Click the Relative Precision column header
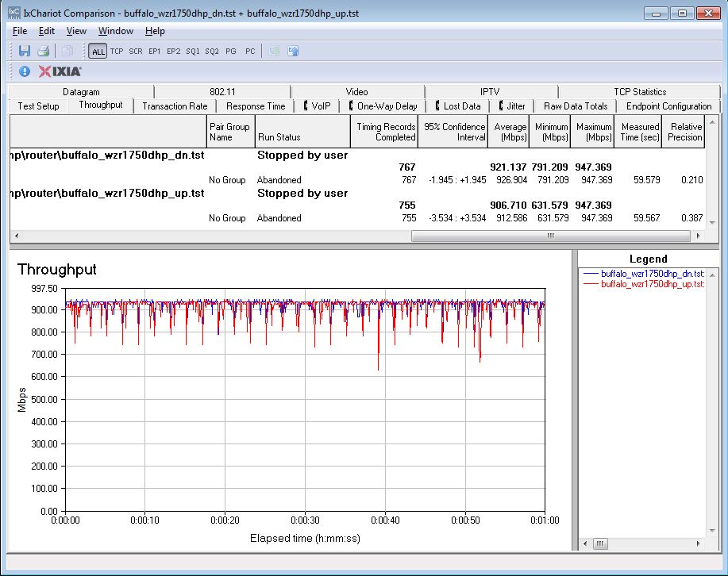This screenshot has height=576, width=728. click(x=684, y=132)
